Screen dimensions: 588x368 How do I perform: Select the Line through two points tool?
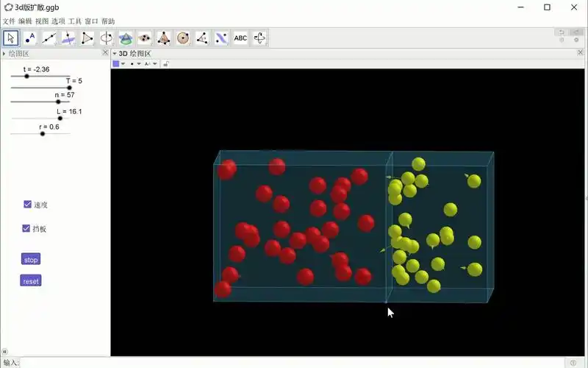(x=49, y=38)
